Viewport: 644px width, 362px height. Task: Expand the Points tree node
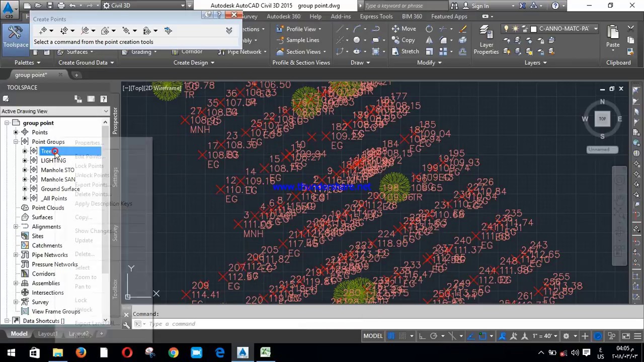point(16,132)
